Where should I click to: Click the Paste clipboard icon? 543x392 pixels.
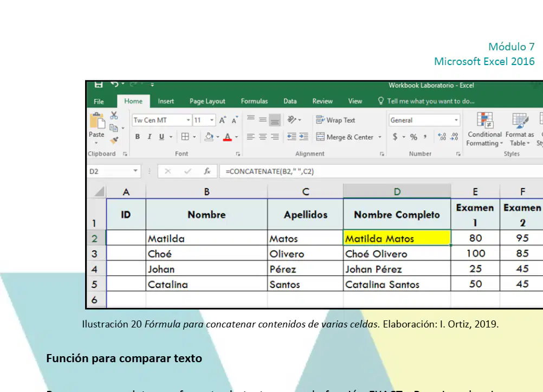97,121
